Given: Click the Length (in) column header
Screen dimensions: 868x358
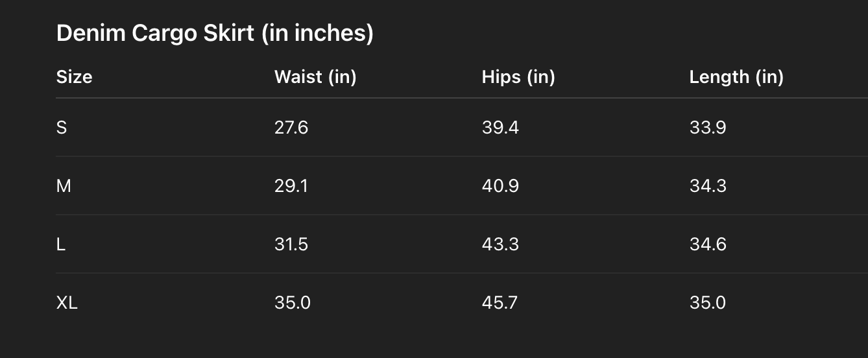Looking at the screenshot, I should (736, 77).
